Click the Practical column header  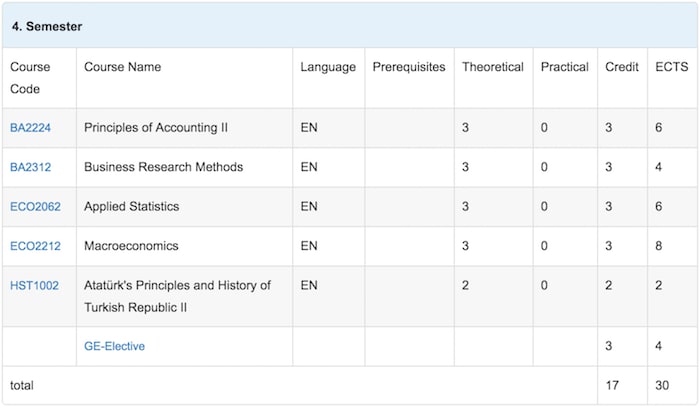coord(564,67)
